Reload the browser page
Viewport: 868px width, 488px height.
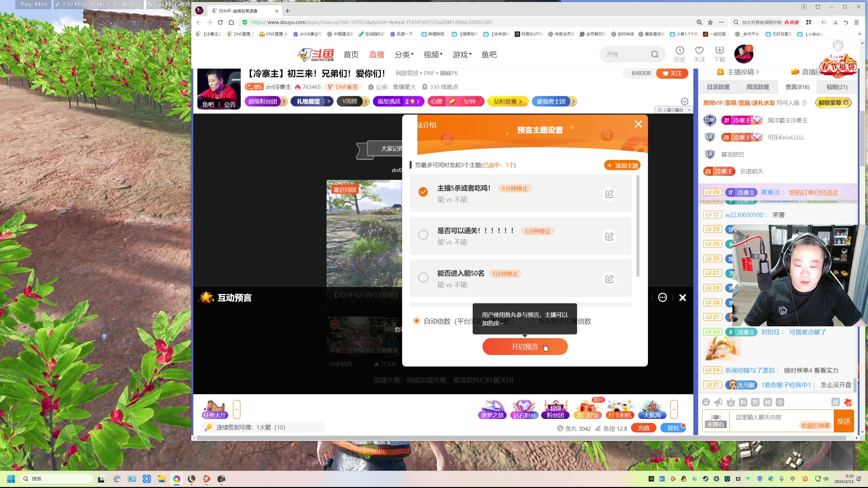point(220,22)
